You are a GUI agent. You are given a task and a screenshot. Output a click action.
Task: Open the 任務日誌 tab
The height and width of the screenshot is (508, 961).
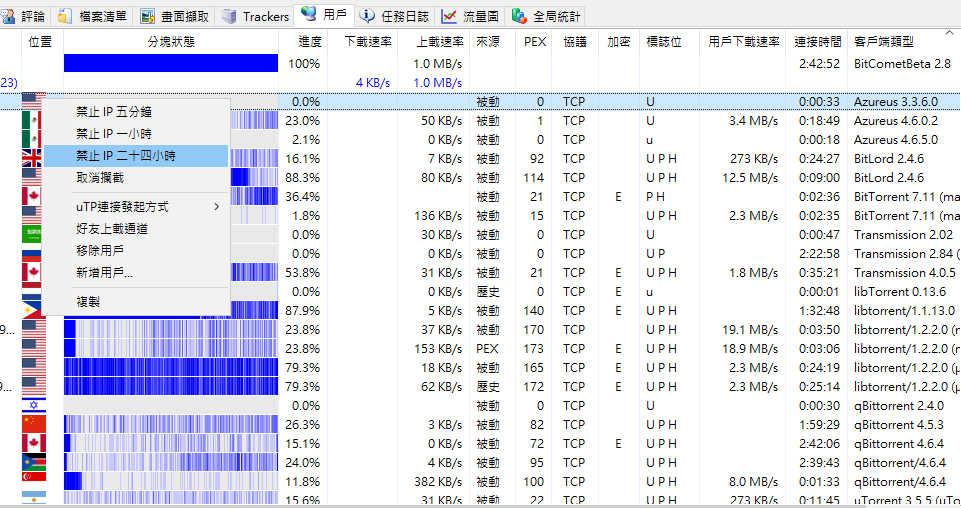coord(395,16)
